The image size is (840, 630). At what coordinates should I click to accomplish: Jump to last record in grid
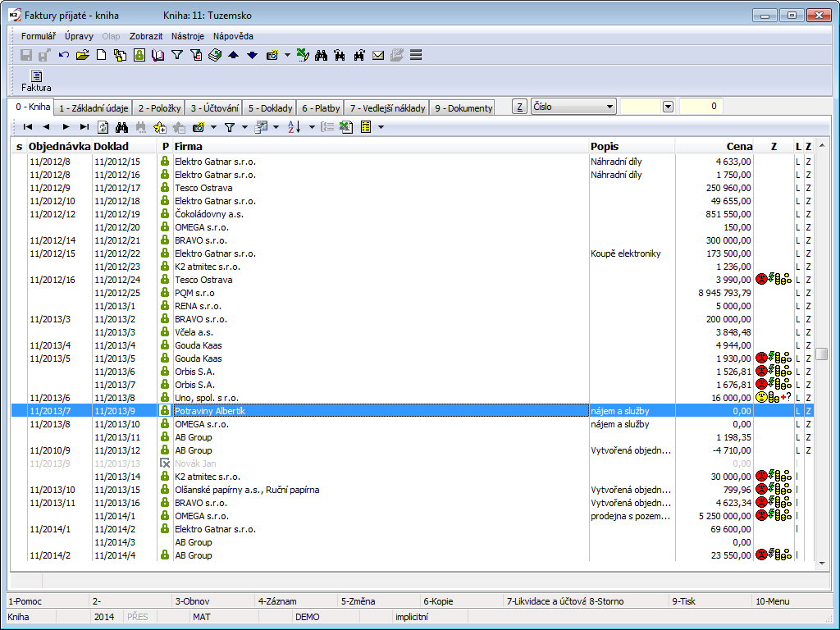[84, 127]
